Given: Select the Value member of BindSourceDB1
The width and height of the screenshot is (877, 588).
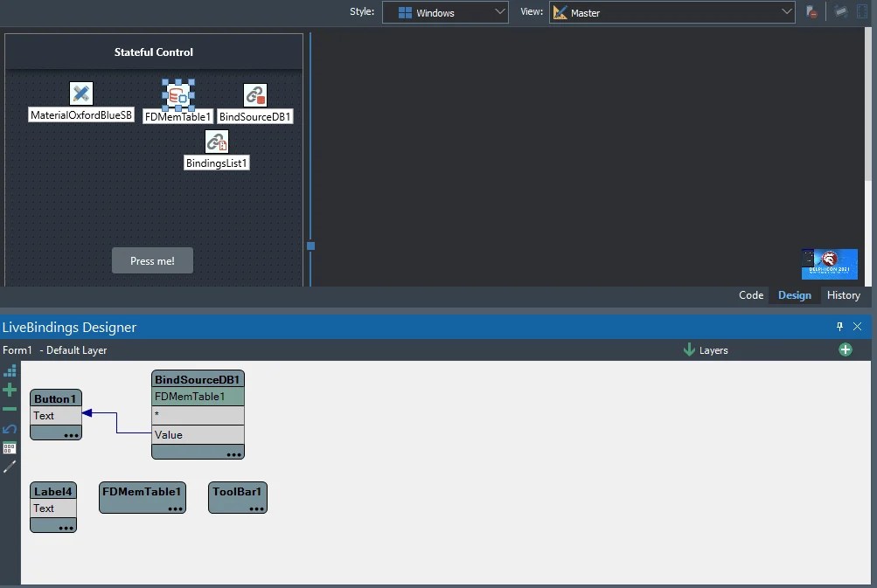Looking at the screenshot, I should click(198, 435).
